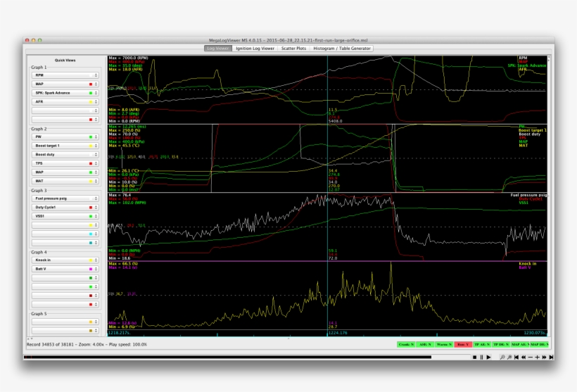Click the ASE: N status indicator
Screen dimensions: 577x392
pos(426,345)
